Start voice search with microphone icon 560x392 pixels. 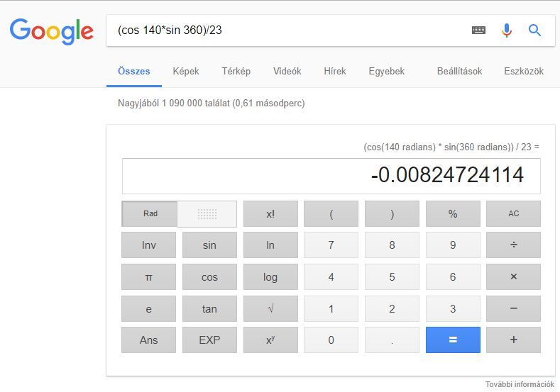pyautogui.click(x=506, y=30)
